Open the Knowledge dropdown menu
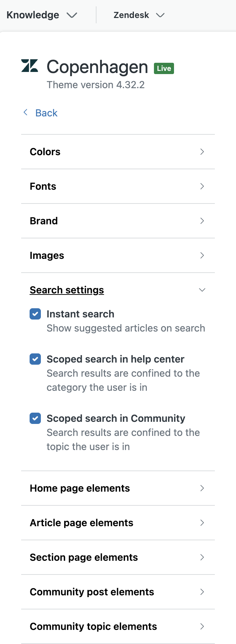 coord(42,15)
